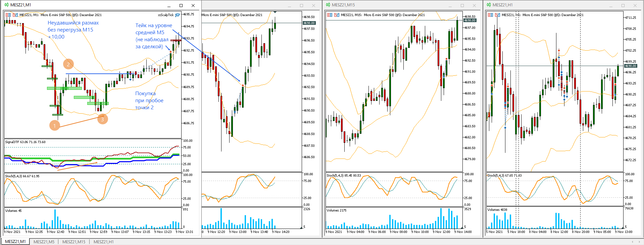Click the MESZ21,M15 window title chart icon
Screen dimensions: 644x245
click(328, 5)
